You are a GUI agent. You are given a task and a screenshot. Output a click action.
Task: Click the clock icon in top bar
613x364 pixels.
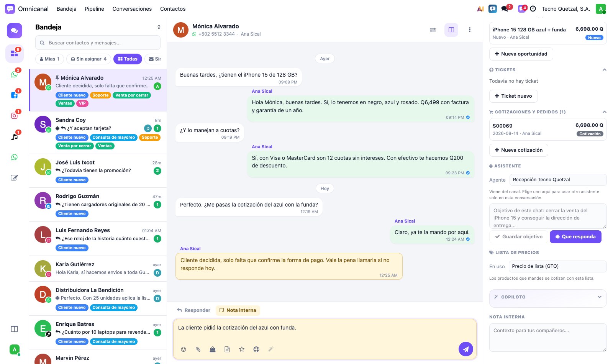[533, 9]
